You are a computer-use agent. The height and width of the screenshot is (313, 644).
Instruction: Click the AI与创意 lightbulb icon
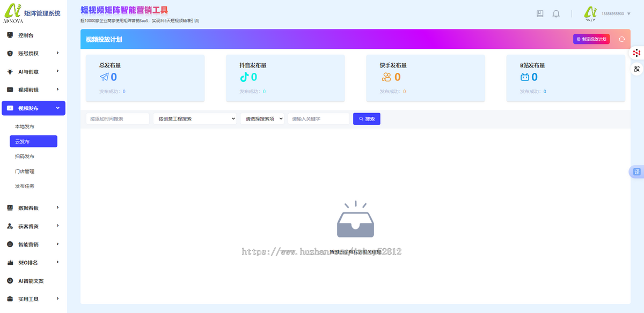coord(10,72)
